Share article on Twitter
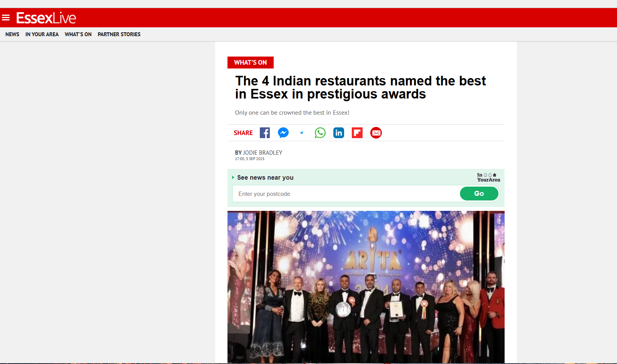The height and width of the screenshot is (364, 617). (302, 133)
